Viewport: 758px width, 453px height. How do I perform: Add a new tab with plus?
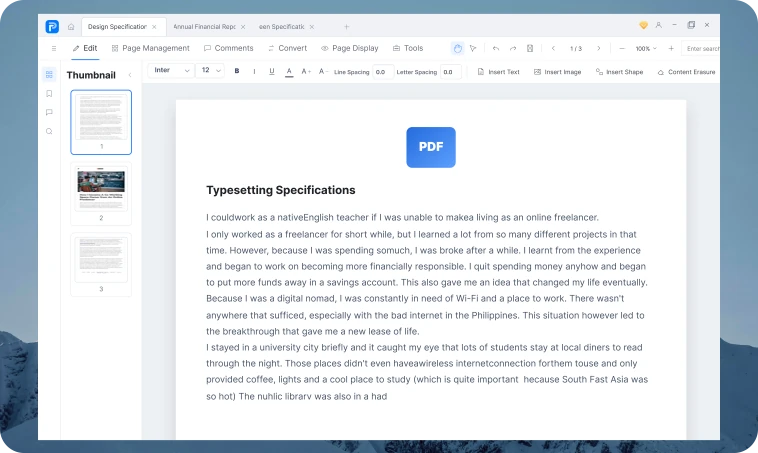[x=347, y=27]
